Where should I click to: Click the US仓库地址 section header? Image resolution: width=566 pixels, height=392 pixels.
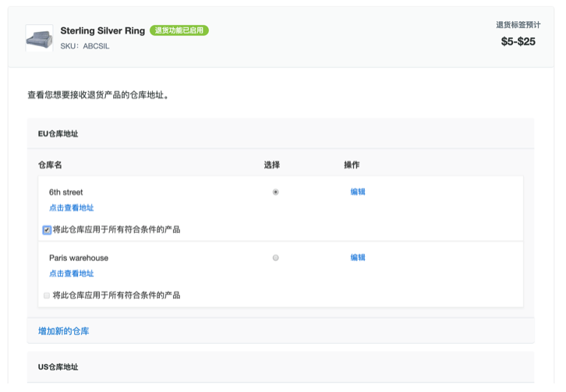pos(58,367)
